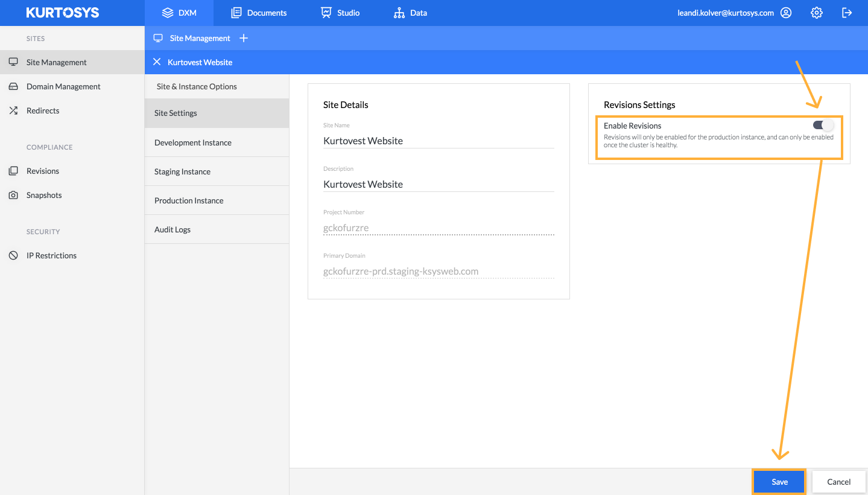
Task: Click the Primary Domain field
Action: (439, 271)
